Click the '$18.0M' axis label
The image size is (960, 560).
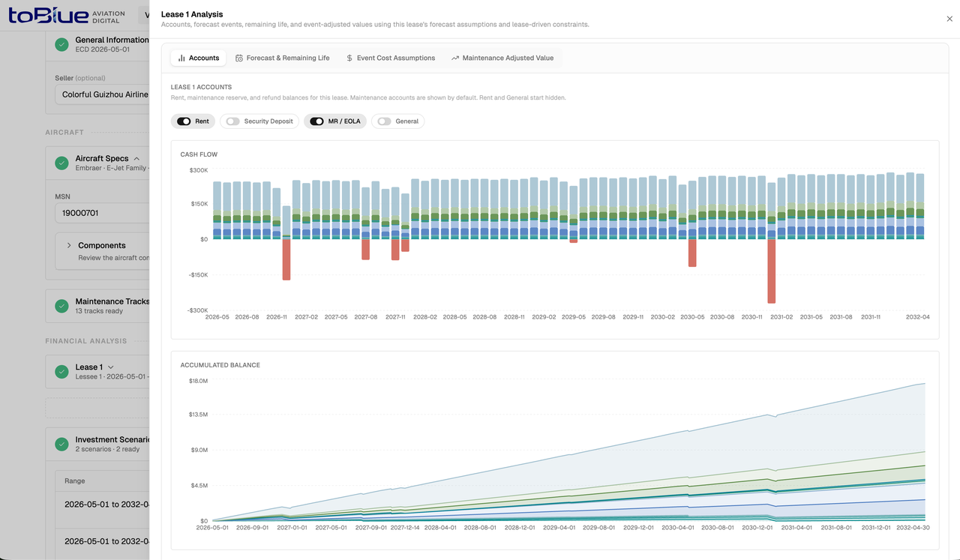198,381
